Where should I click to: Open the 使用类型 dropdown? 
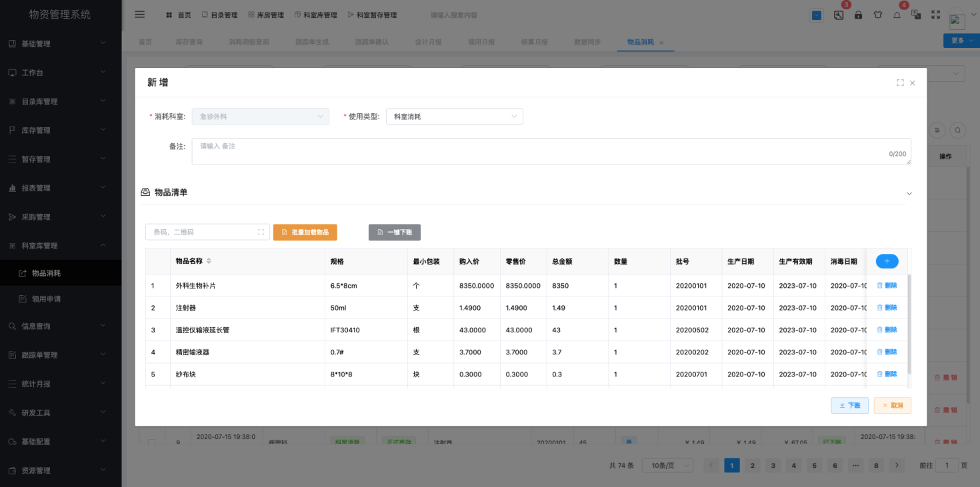pyautogui.click(x=454, y=117)
